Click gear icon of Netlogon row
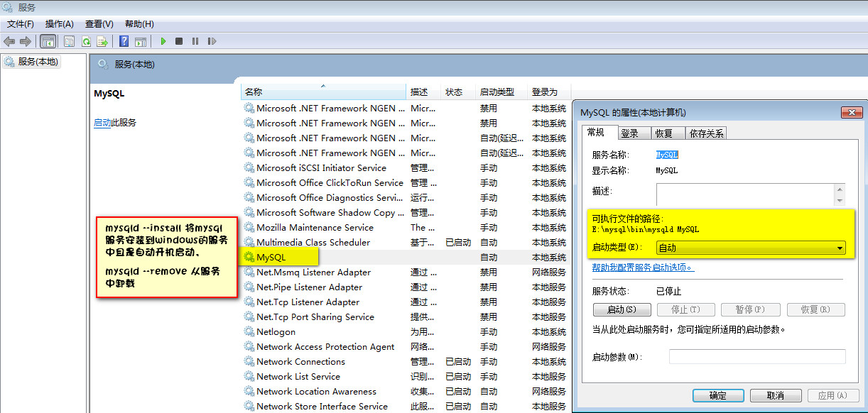 tap(249, 331)
